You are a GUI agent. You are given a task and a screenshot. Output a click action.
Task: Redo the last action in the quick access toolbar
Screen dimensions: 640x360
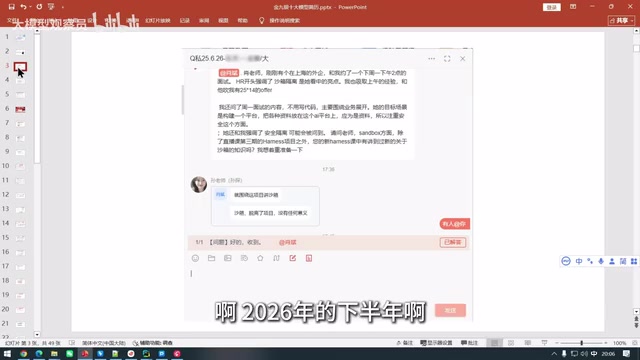(39, 7)
